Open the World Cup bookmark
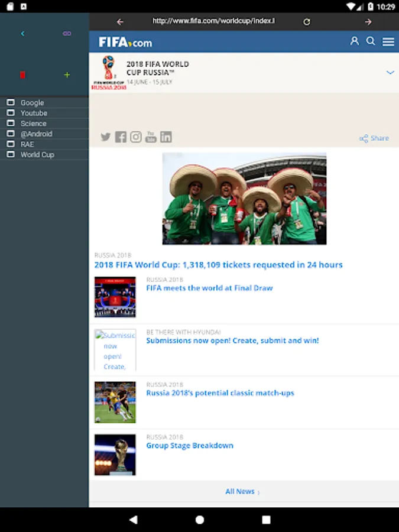This screenshot has height=532, width=399. coord(44,155)
